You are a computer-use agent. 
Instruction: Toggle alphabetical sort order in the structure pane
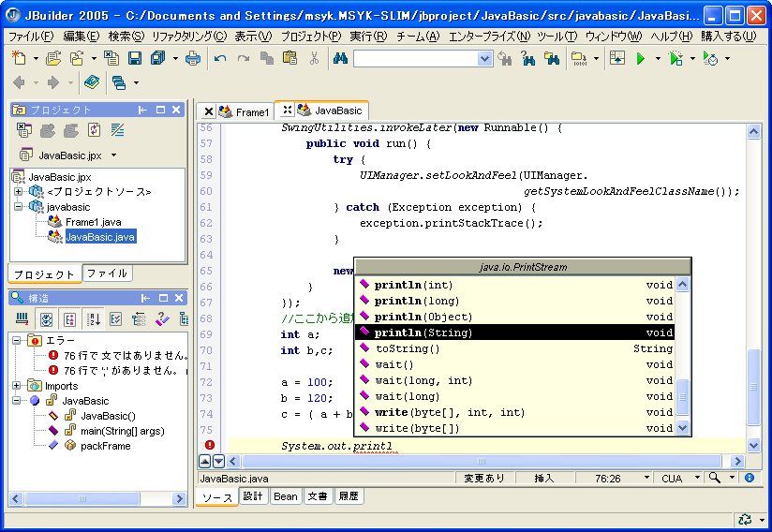(x=94, y=319)
